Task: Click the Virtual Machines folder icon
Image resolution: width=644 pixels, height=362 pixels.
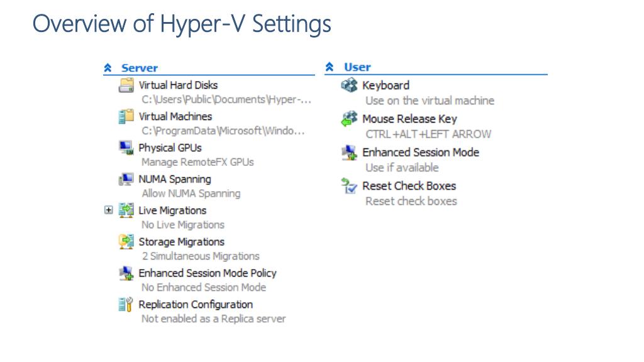Action: (126, 116)
